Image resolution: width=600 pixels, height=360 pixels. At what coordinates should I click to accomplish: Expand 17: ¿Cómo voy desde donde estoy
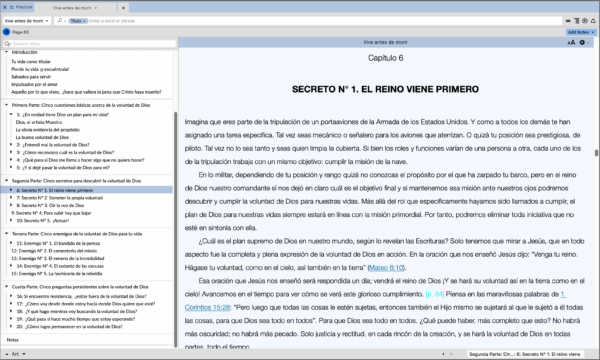11,304
